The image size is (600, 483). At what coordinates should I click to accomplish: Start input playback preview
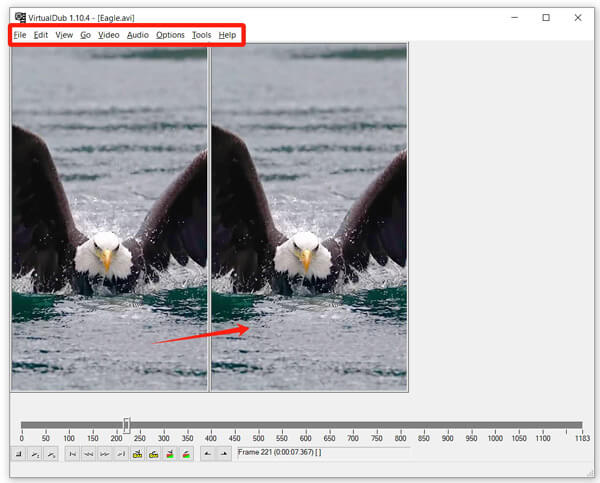coord(36,454)
